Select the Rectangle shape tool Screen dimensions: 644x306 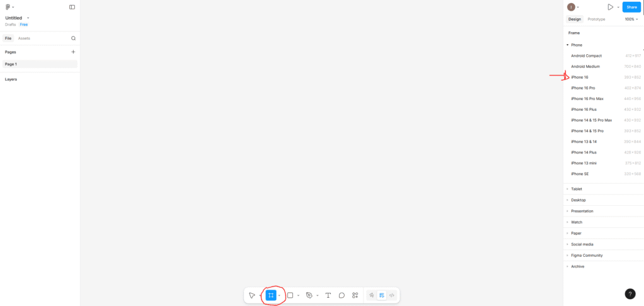(290, 295)
